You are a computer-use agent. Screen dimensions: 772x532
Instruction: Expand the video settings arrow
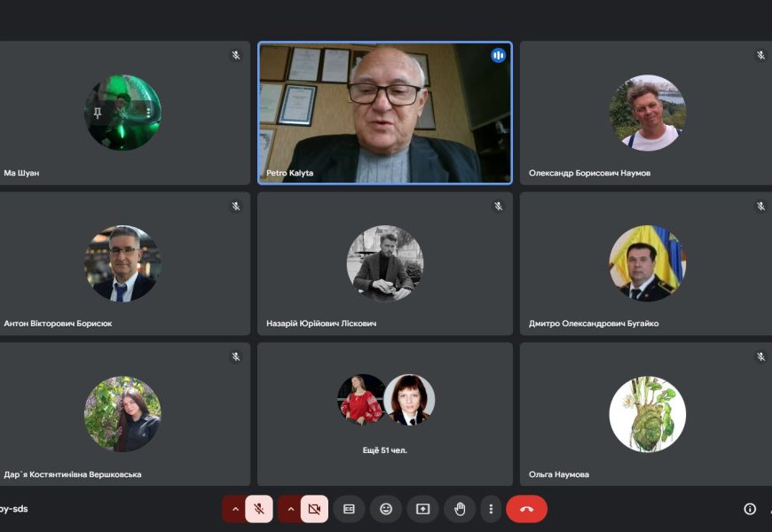290,509
